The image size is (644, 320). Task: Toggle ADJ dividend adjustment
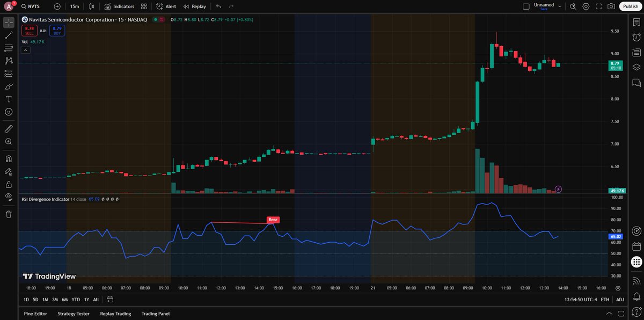620,300
